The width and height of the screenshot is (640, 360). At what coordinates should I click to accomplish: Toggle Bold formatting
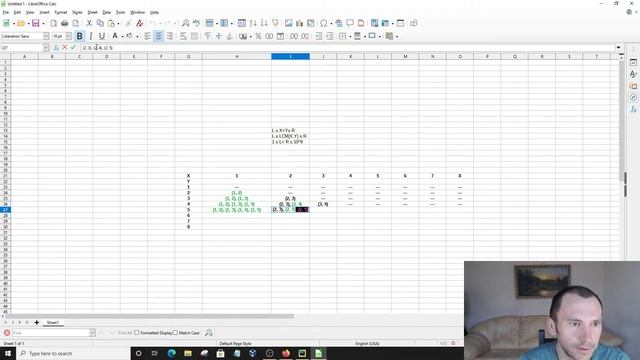[x=80, y=36]
